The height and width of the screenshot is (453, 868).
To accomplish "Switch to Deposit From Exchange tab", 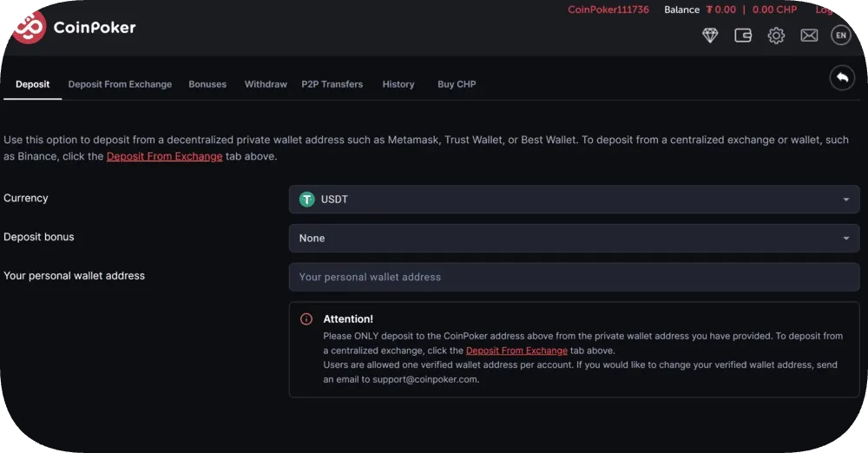I will coord(120,84).
